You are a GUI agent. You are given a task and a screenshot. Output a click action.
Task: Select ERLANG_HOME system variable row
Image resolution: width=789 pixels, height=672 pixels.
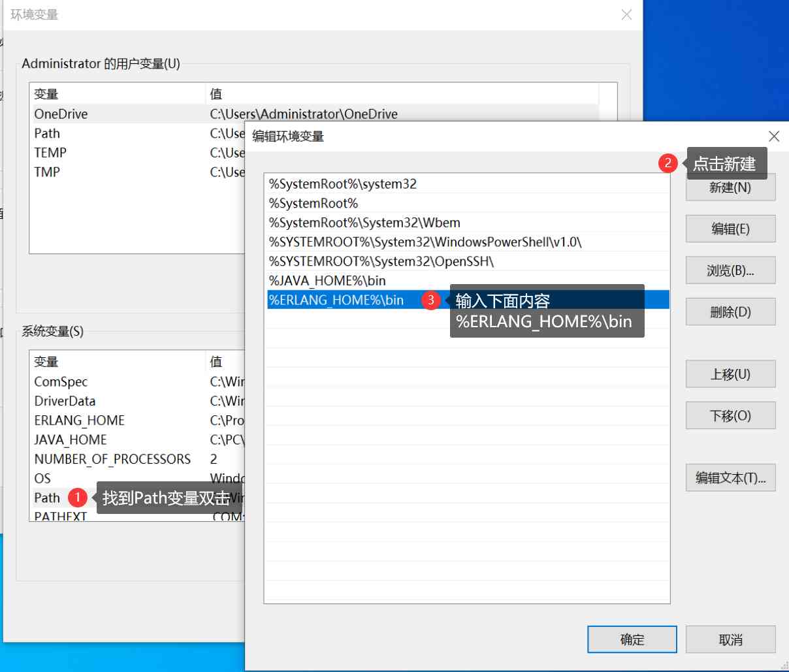coord(138,421)
